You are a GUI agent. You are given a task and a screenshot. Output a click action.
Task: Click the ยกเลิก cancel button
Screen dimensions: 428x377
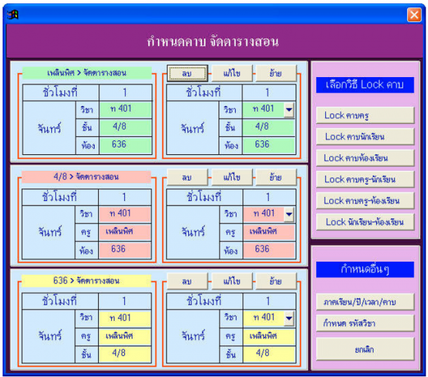[365, 349]
